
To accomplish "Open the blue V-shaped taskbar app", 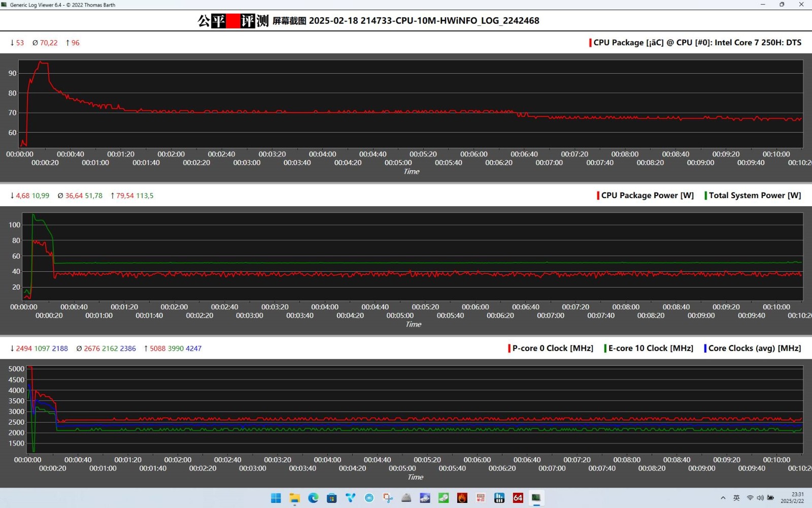I will pos(351,498).
